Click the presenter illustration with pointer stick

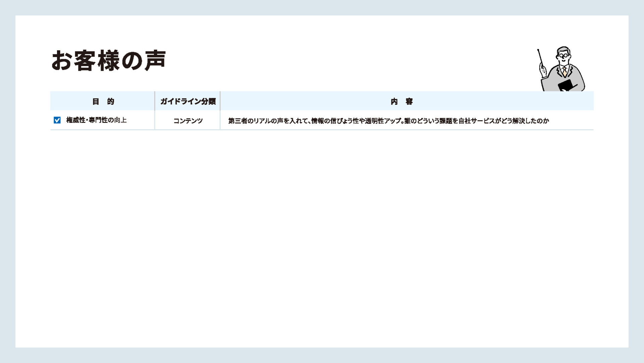point(561,69)
